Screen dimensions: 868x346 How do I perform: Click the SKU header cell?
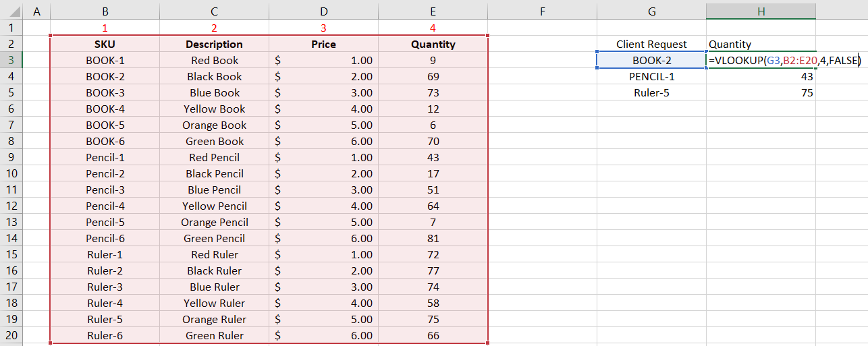(x=105, y=44)
